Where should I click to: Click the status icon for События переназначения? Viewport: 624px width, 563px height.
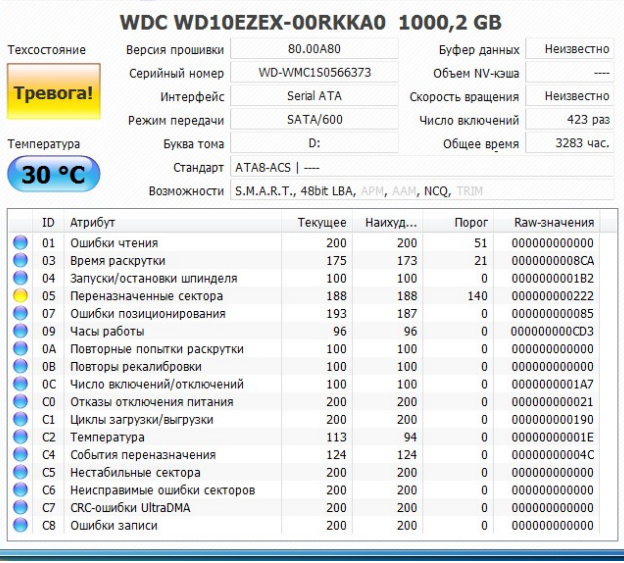click(20, 454)
